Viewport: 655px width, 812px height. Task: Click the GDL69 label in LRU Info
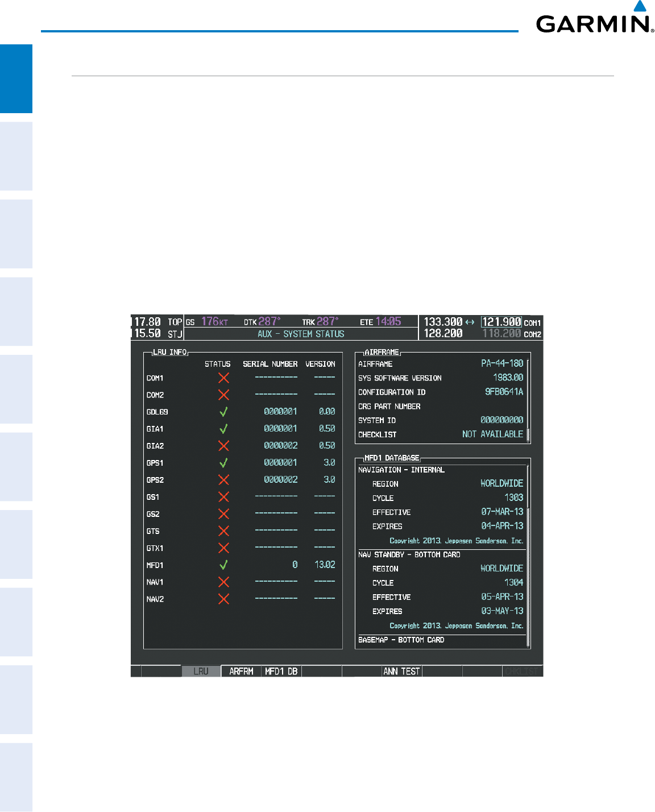[x=157, y=412]
